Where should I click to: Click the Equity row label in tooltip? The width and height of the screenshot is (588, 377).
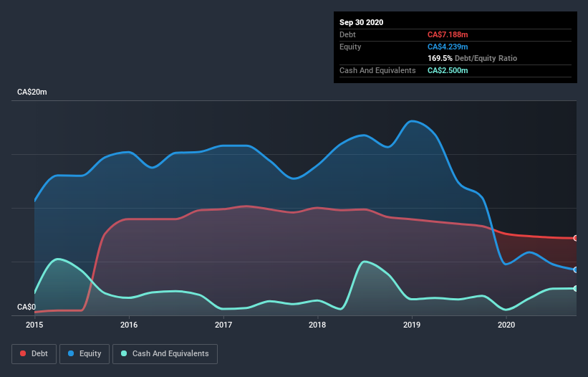point(350,47)
